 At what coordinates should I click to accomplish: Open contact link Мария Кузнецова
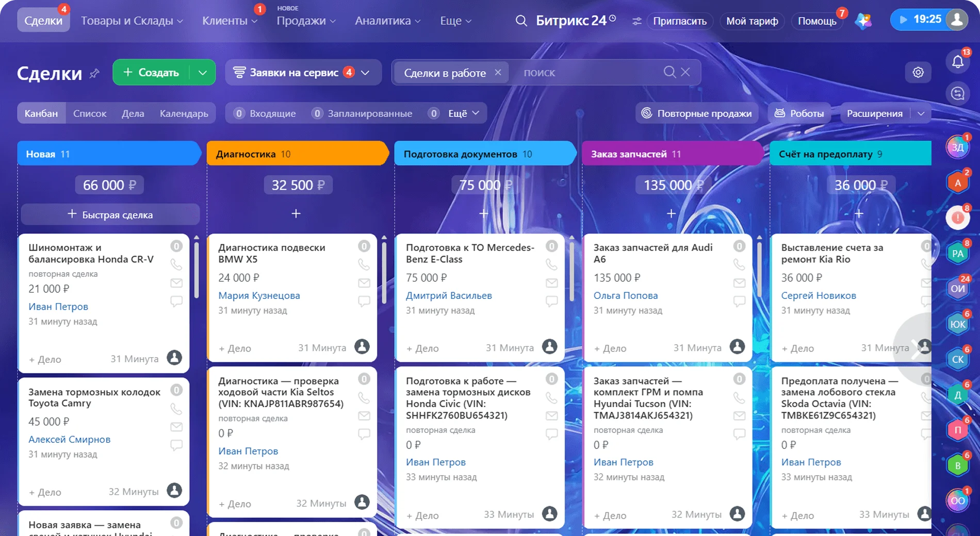pyautogui.click(x=259, y=295)
